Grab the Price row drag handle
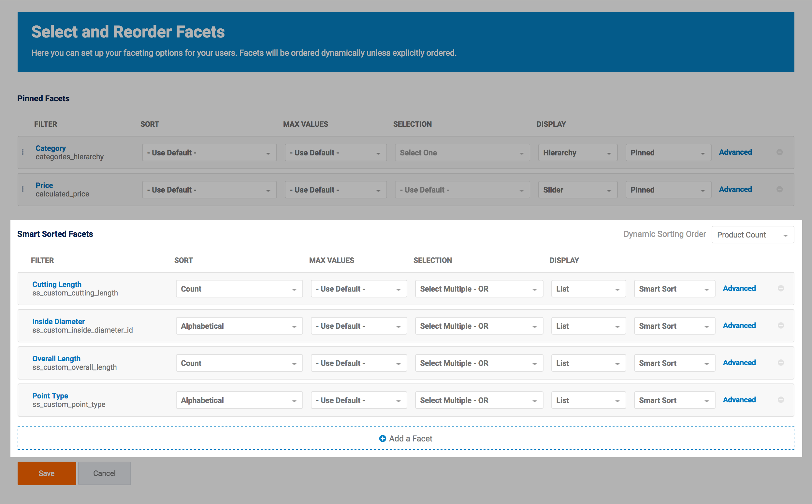Image resolution: width=812 pixels, height=504 pixels. (x=23, y=189)
